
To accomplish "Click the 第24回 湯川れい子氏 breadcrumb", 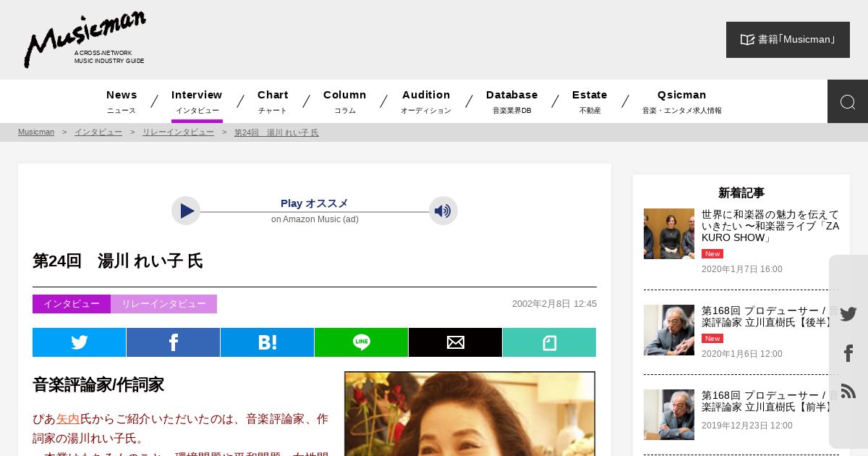I will (x=276, y=132).
